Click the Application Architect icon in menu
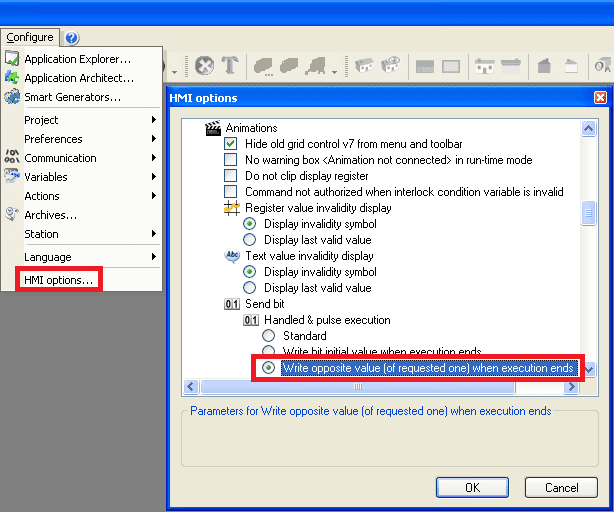Screen dimensions: 614x512 (x=12, y=78)
